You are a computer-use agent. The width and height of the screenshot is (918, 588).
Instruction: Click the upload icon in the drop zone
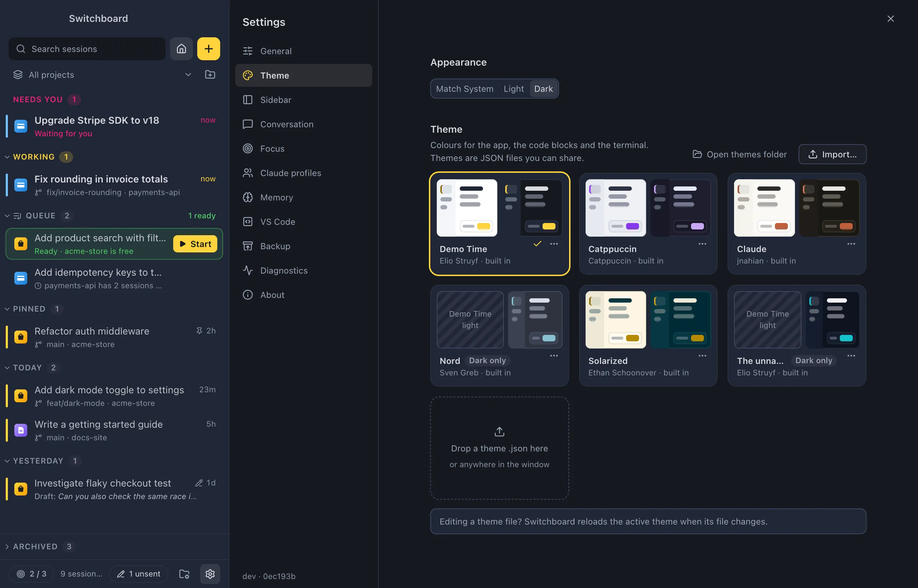(500, 431)
